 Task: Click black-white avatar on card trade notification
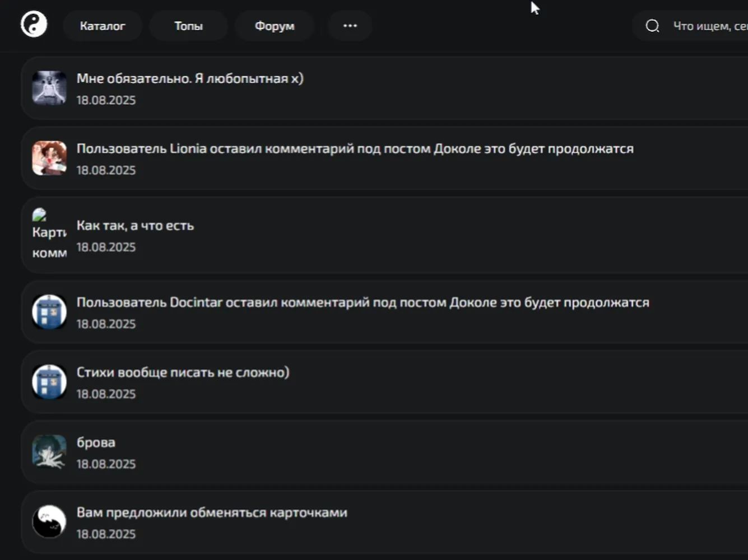[x=49, y=522]
